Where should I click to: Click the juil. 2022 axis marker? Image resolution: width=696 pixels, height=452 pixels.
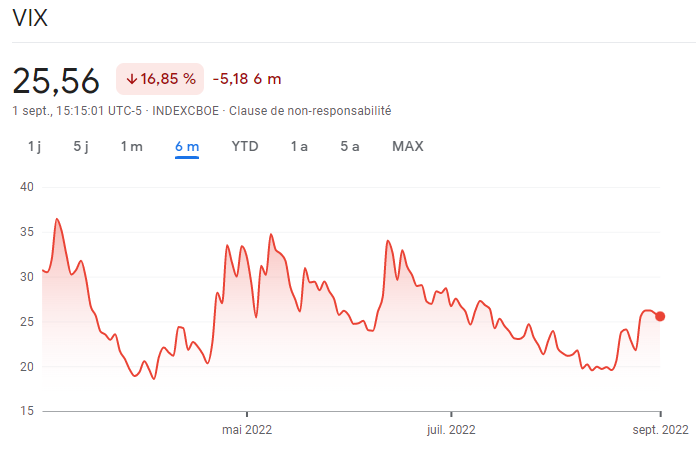click(x=451, y=429)
